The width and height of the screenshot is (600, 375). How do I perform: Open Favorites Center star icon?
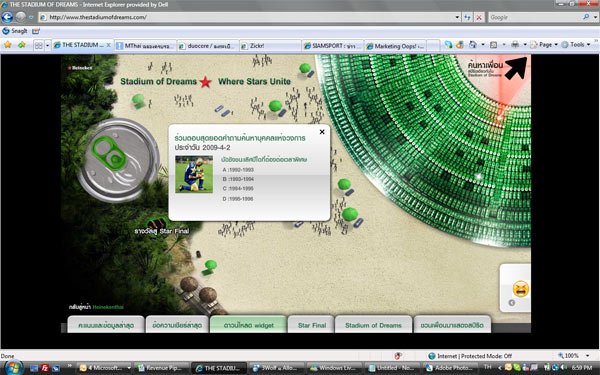click(8, 45)
